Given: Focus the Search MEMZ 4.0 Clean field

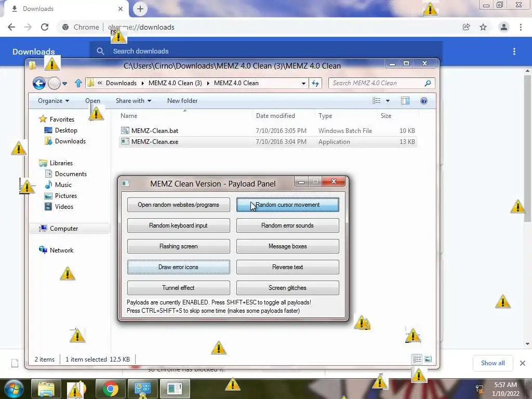Looking at the screenshot, I should pos(381,83).
